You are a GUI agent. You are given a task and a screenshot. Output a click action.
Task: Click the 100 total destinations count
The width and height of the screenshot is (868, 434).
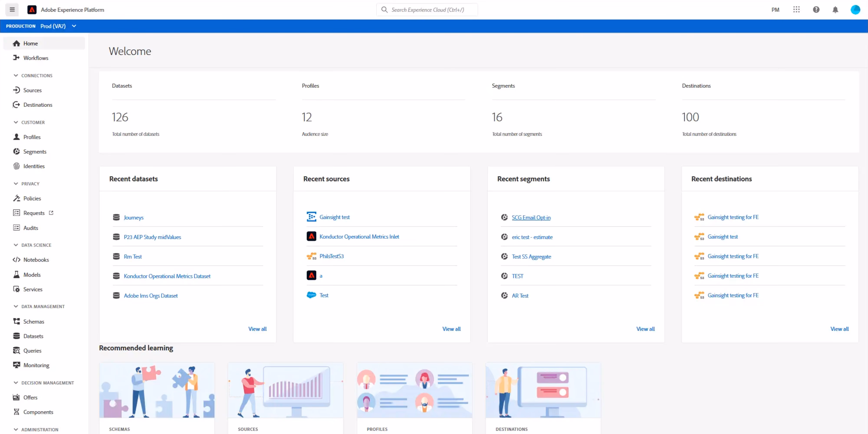(x=690, y=117)
